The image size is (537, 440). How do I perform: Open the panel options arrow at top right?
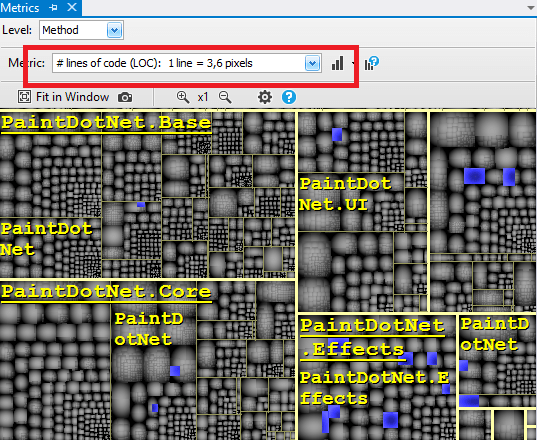531,8
